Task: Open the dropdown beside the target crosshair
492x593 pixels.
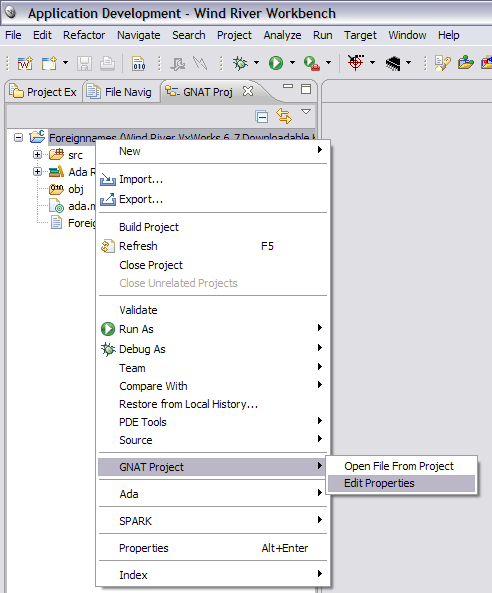Action: coord(372,62)
